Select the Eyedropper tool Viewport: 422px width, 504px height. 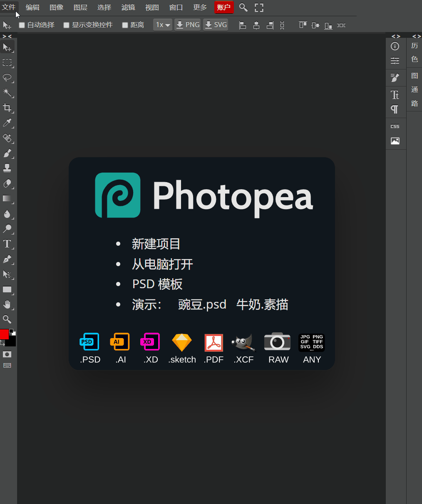(7, 123)
